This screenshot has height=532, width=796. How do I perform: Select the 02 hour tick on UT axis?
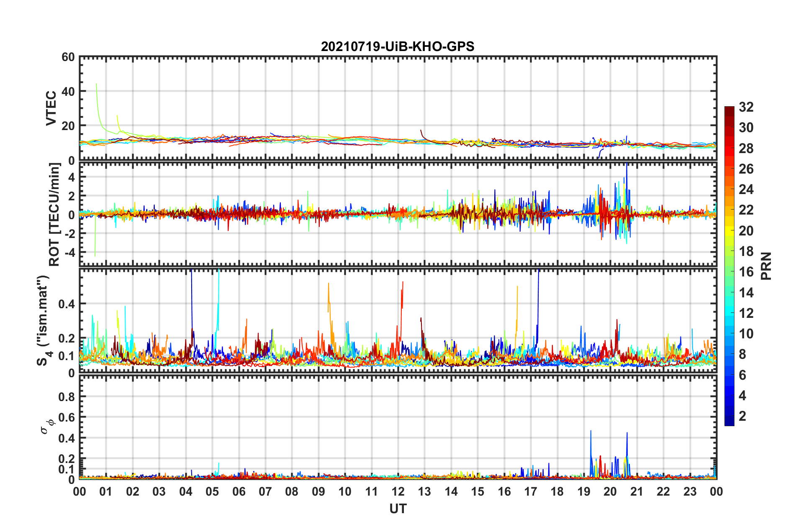tap(133, 492)
